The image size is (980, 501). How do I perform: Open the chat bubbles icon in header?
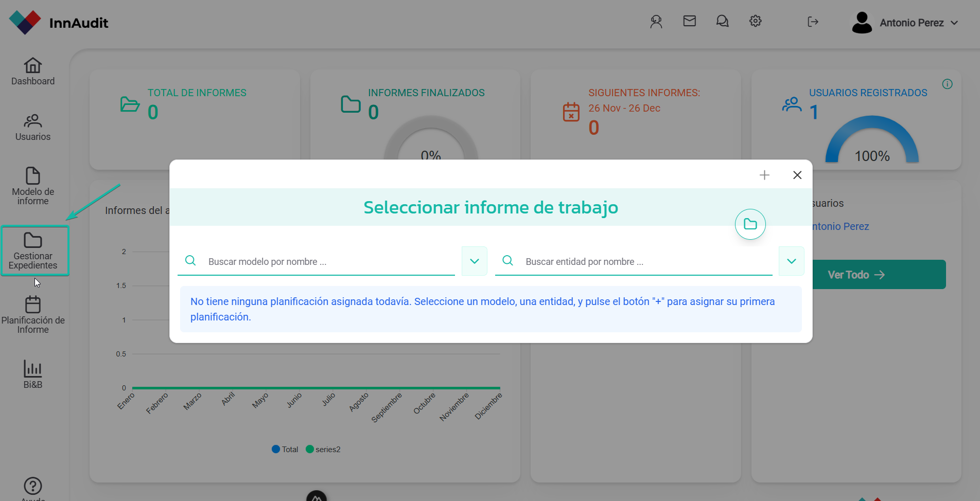pyautogui.click(x=722, y=21)
